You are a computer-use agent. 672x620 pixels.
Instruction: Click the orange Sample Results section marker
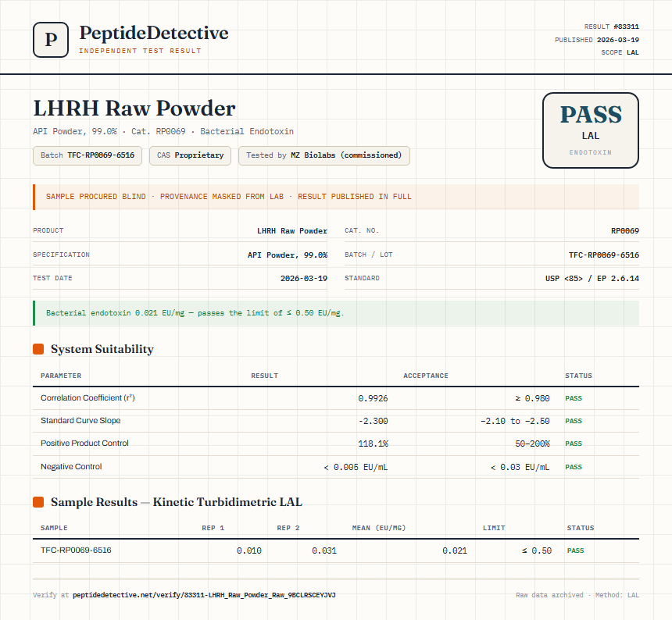[x=38, y=502]
